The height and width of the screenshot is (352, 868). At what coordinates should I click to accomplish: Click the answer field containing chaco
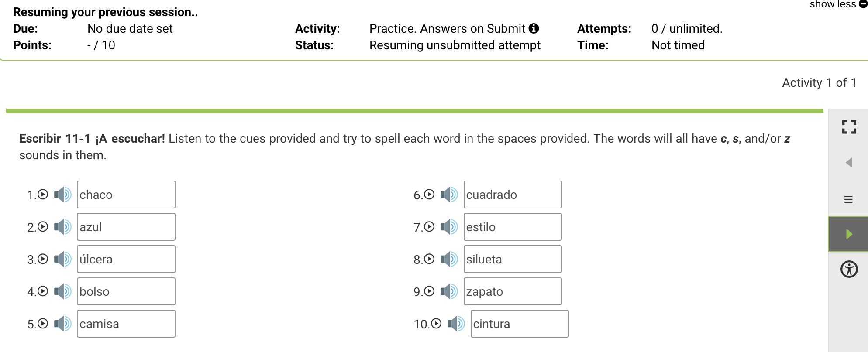click(x=126, y=195)
